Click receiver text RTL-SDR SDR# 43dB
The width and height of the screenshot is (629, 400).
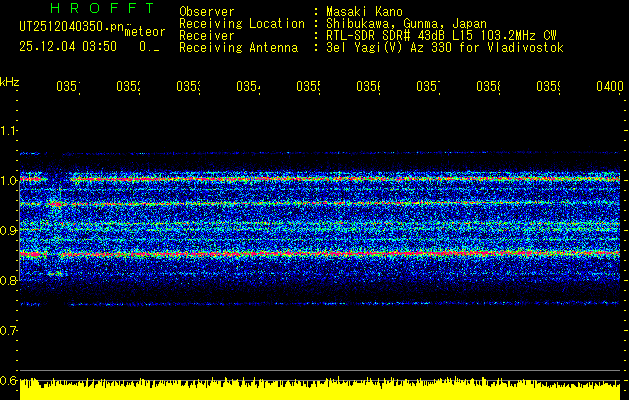click(x=386, y=36)
